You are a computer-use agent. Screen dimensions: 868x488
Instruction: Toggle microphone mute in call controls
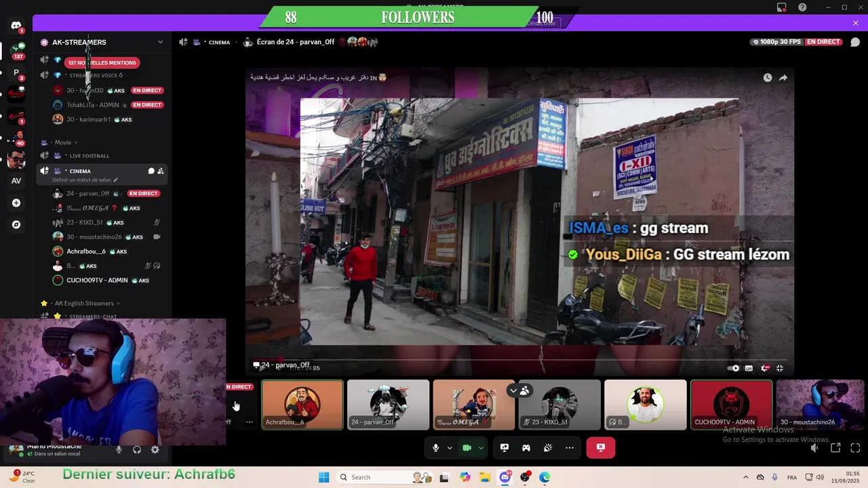pos(436,448)
